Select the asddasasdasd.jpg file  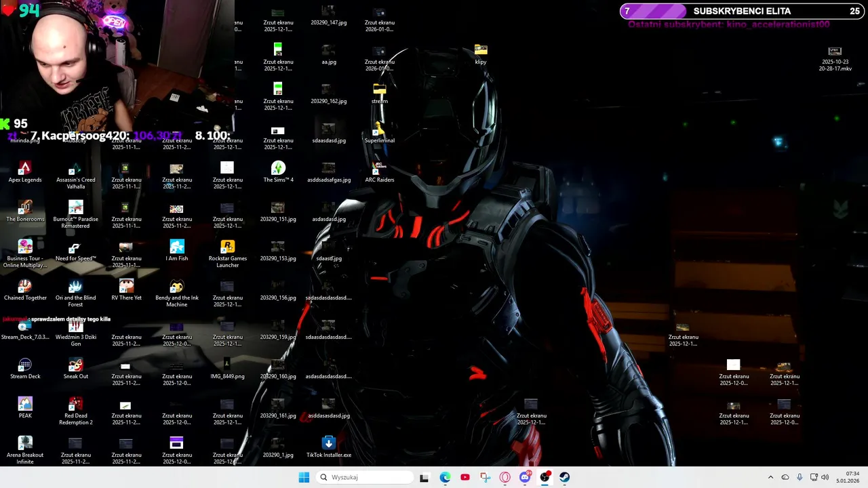pos(329,408)
